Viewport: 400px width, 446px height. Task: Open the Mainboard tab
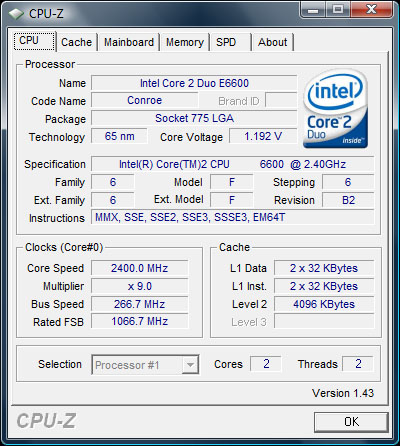pyautogui.click(x=129, y=42)
